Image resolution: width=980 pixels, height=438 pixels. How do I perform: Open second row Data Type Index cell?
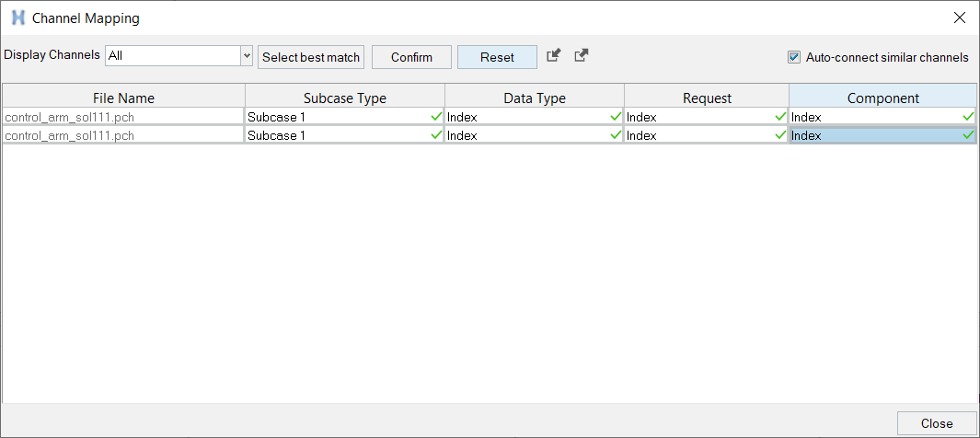(534, 135)
